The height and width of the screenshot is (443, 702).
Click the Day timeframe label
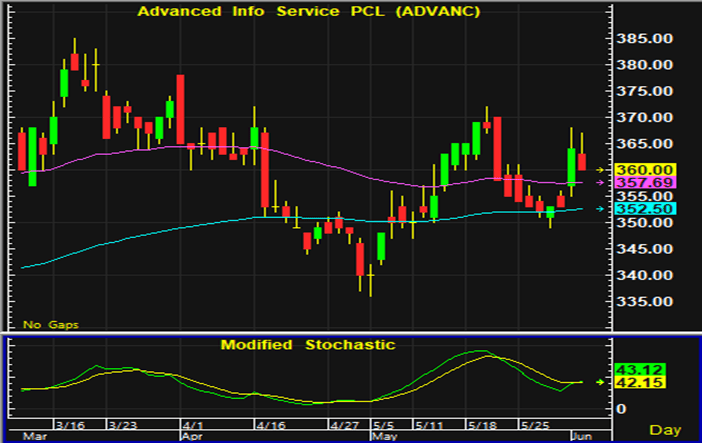click(x=665, y=430)
